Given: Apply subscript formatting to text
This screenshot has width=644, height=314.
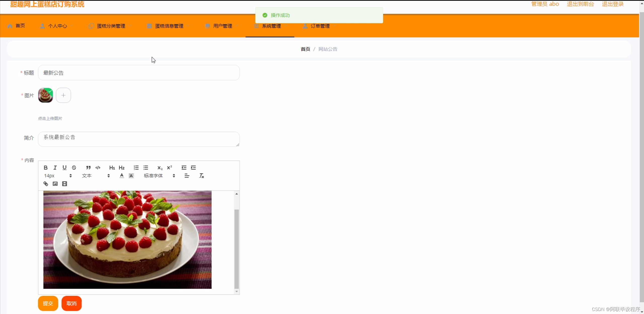Looking at the screenshot, I should (160, 167).
